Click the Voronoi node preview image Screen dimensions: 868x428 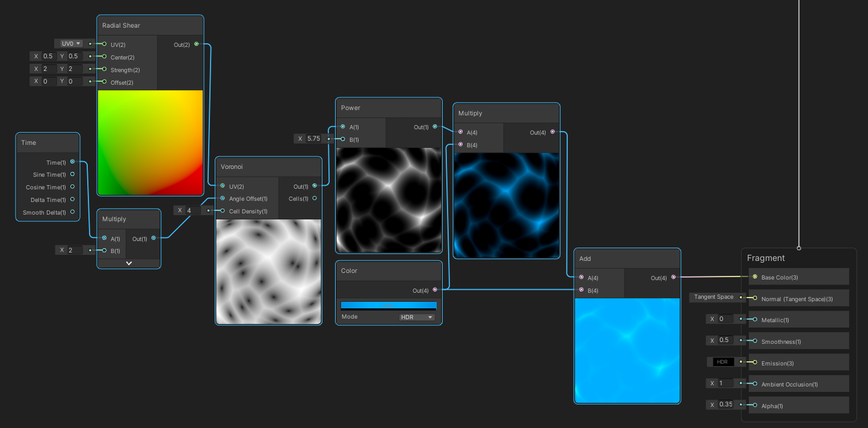click(268, 272)
